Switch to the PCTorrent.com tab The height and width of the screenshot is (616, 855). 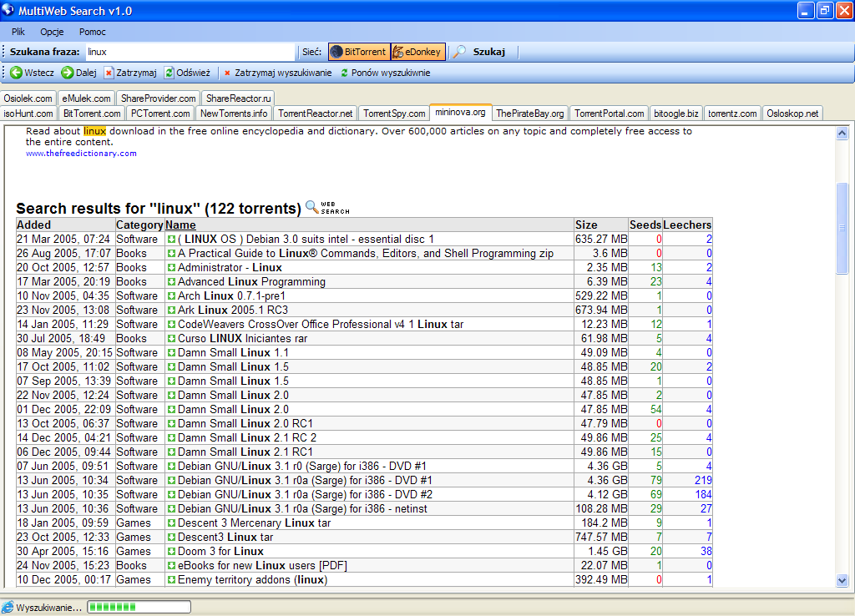(x=160, y=114)
